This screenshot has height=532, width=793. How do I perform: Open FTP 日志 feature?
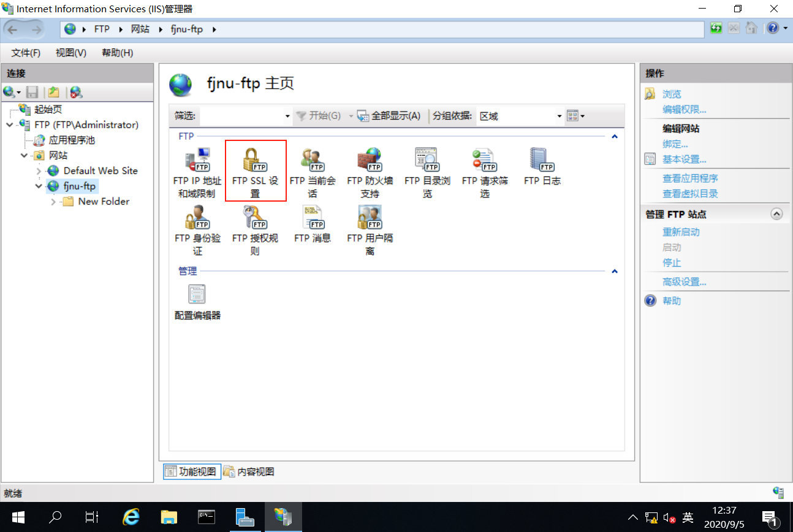[x=542, y=165]
